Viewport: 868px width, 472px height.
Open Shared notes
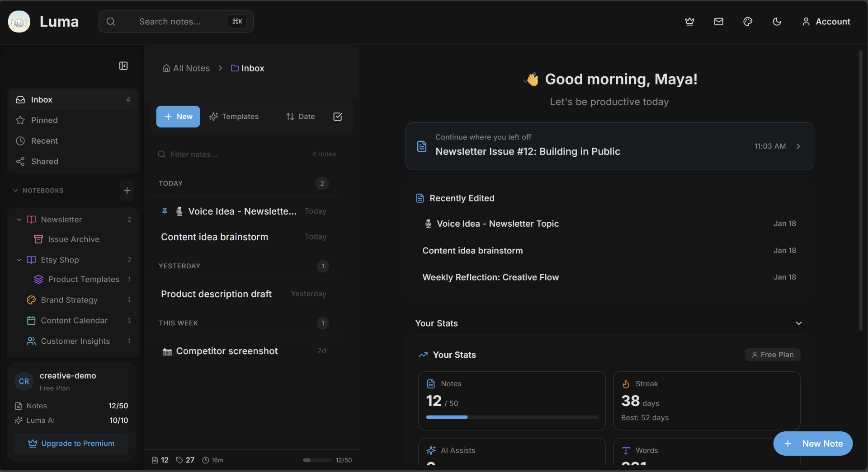73,161
